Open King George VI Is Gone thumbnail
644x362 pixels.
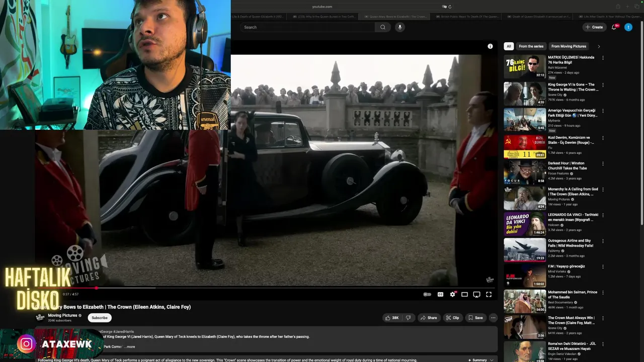click(525, 94)
